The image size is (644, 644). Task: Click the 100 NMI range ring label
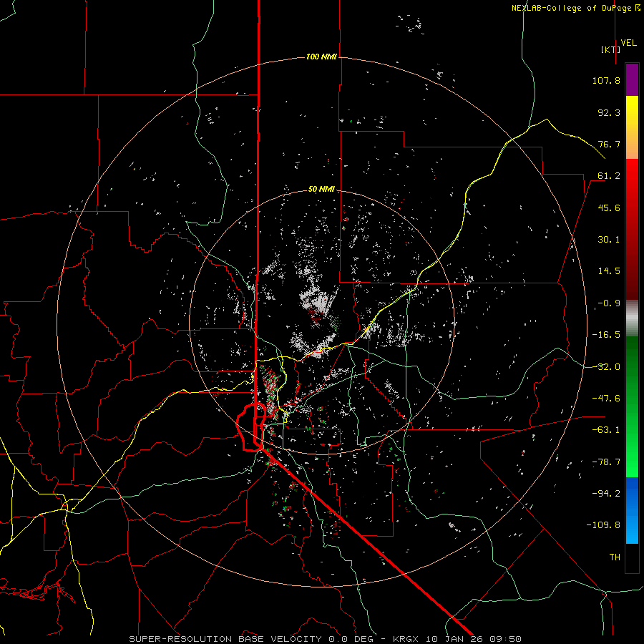(x=321, y=57)
